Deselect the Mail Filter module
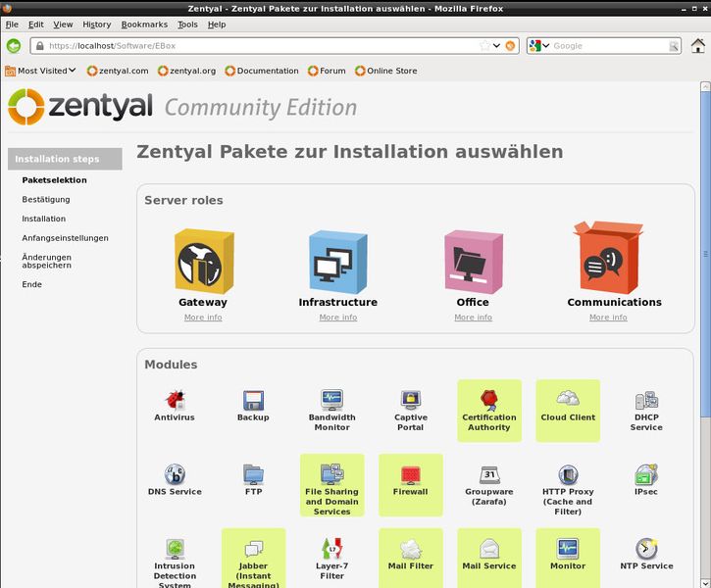Image resolution: width=711 pixels, height=588 pixels. coord(410,558)
